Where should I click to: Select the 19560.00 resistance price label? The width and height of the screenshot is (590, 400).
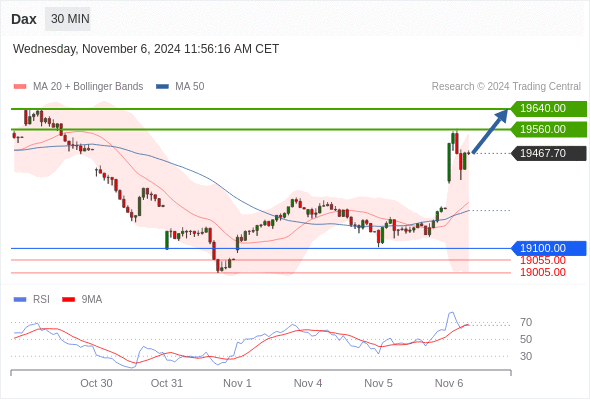pos(549,129)
